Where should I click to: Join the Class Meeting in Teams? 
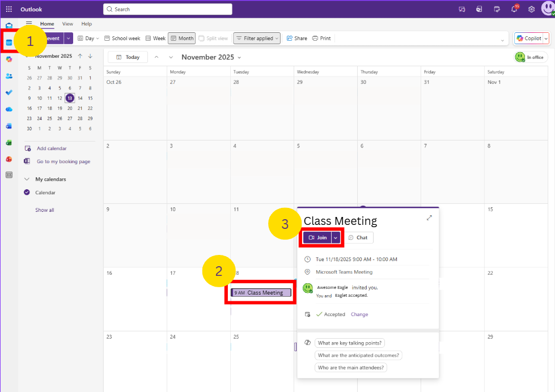click(319, 237)
